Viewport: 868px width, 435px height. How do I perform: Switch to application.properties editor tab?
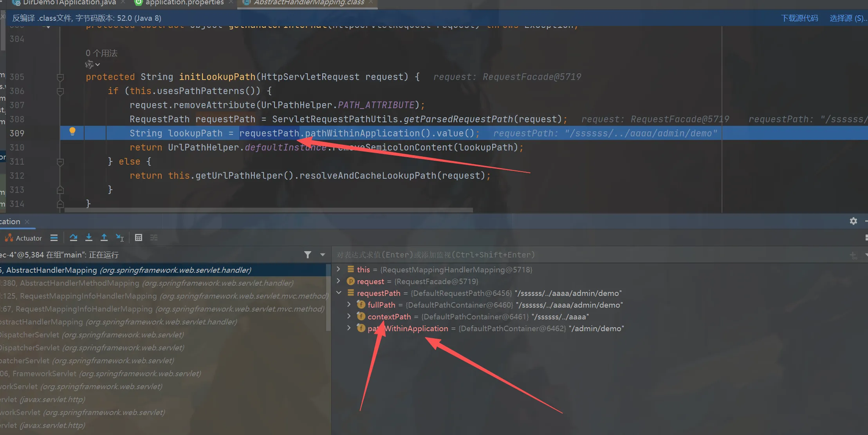[x=184, y=3]
